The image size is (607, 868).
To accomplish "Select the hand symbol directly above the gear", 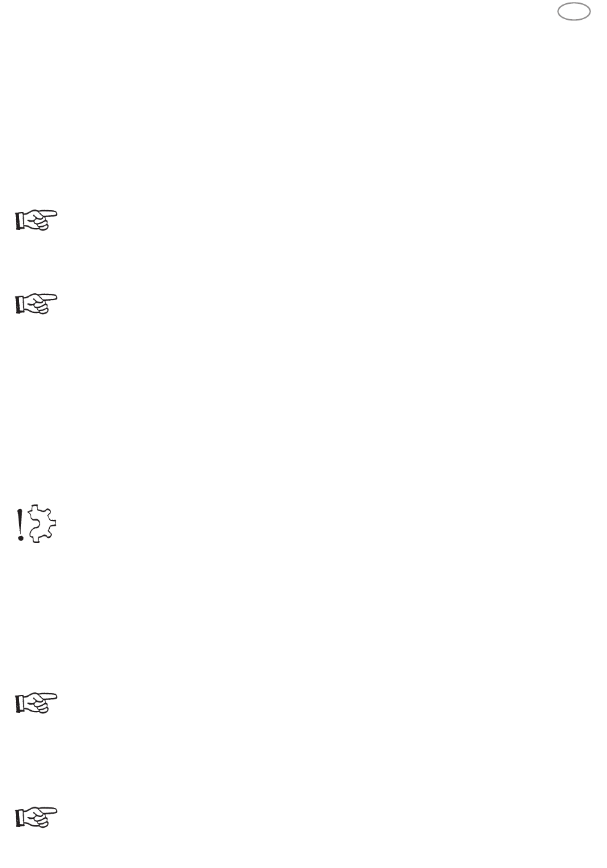I will pyautogui.click(x=36, y=304).
